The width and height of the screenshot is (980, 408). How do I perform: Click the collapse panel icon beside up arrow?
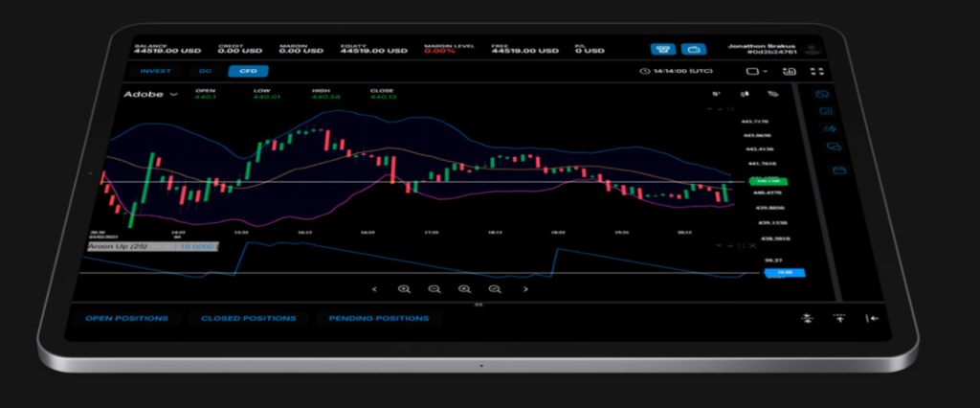808,319
